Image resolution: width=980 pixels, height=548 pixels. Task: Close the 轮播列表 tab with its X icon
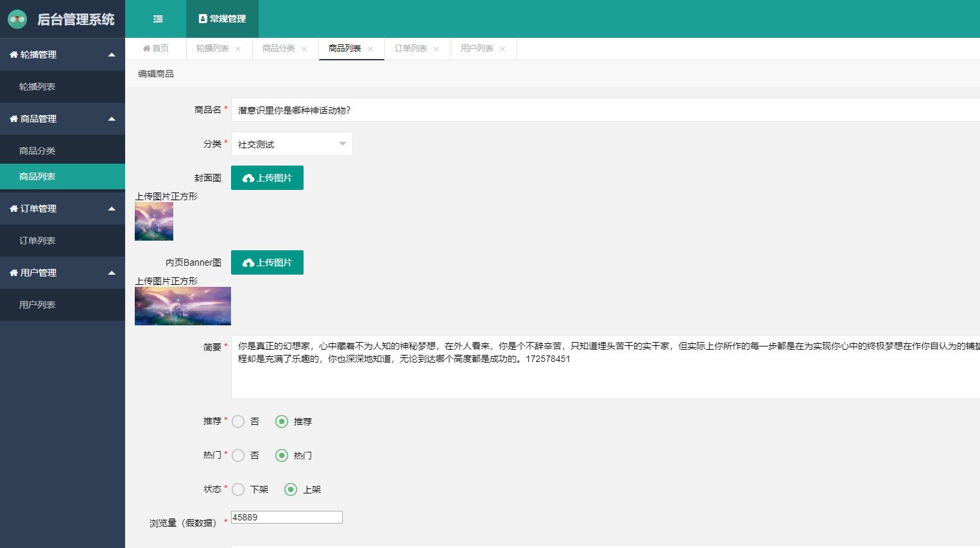[238, 49]
